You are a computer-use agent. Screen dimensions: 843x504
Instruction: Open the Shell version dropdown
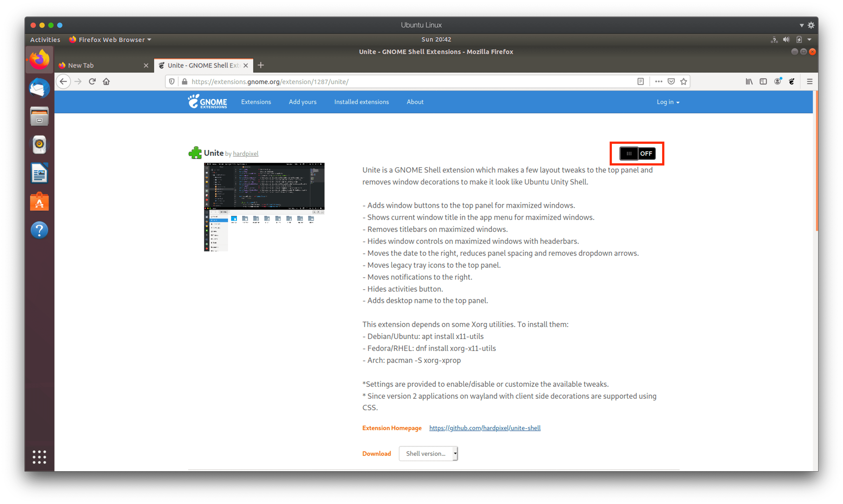pyautogui.click(x=428, y=453)
